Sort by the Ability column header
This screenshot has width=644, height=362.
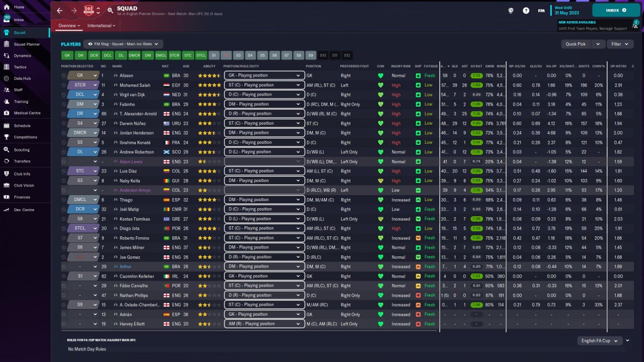point(209,66)
